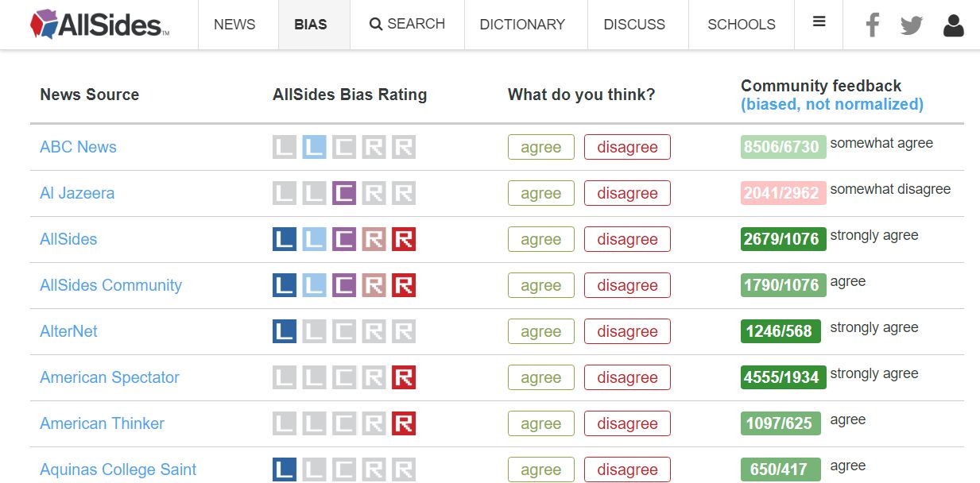Image resolution: width=980 pixels, height=483 pixels.
Task: Open the American Spectator source link
Action: click(110, 377)
